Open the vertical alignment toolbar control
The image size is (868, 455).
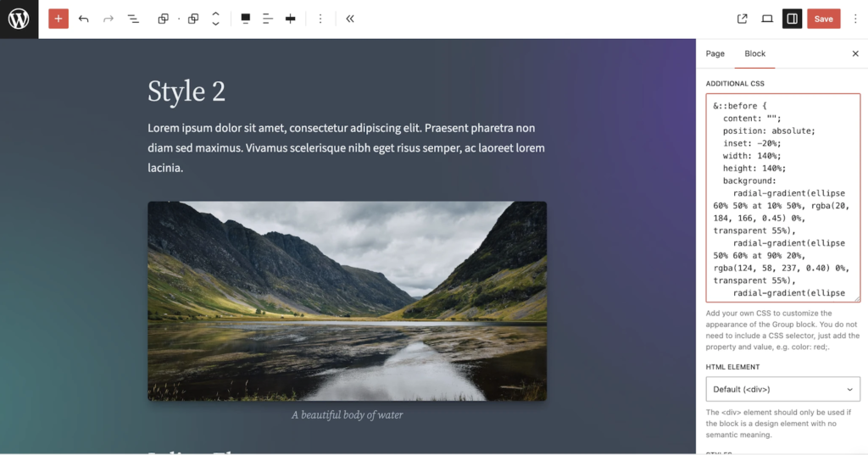click(x=290, y=19)
